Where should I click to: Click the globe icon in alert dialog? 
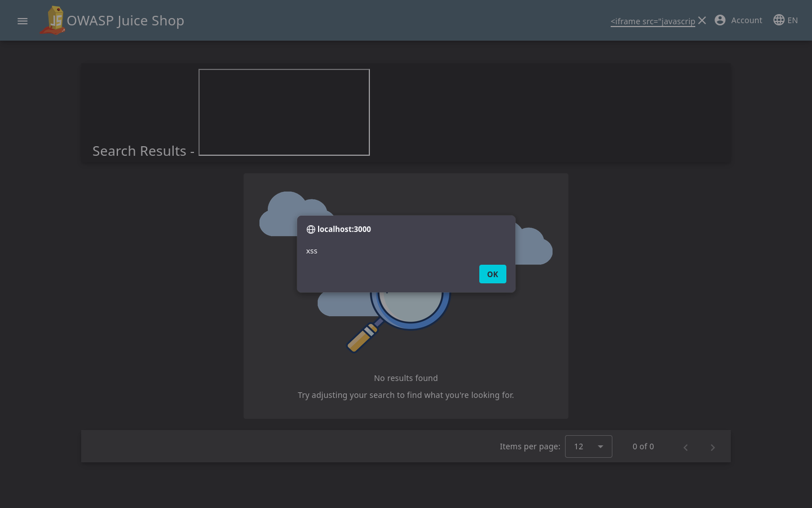pos(311,229)
